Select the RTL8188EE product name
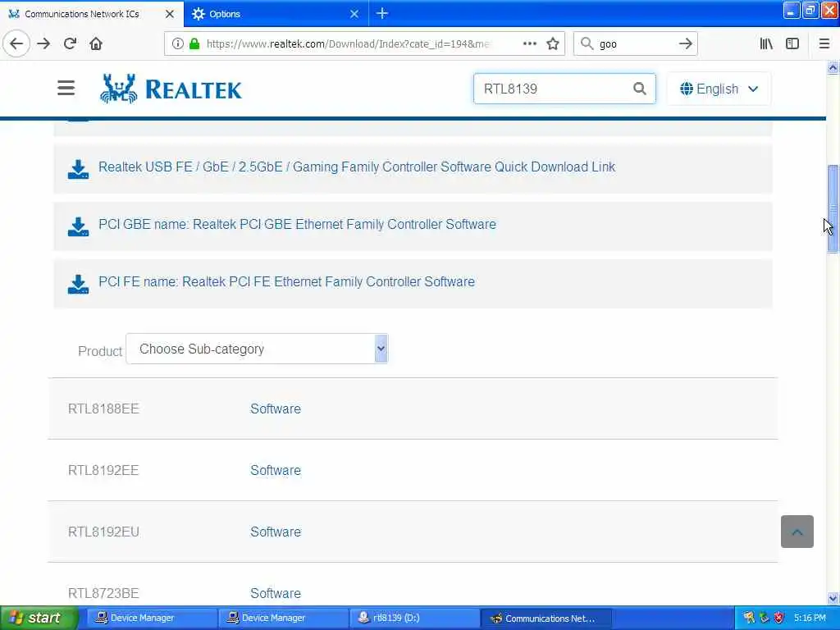This screenshot has height=630, width=840. click(x=103, y=409)
